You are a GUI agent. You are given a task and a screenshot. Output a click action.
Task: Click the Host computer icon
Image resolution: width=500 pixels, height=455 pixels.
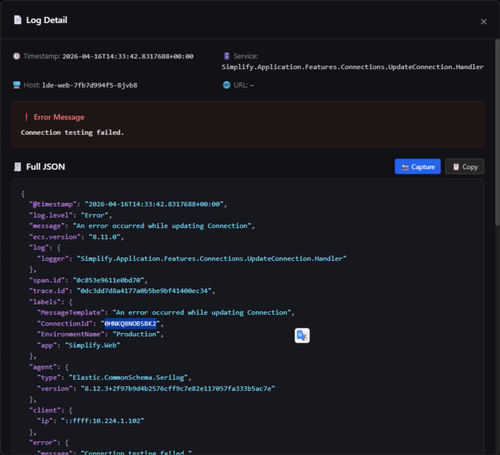pyautogui.click(x=17, y=85)
